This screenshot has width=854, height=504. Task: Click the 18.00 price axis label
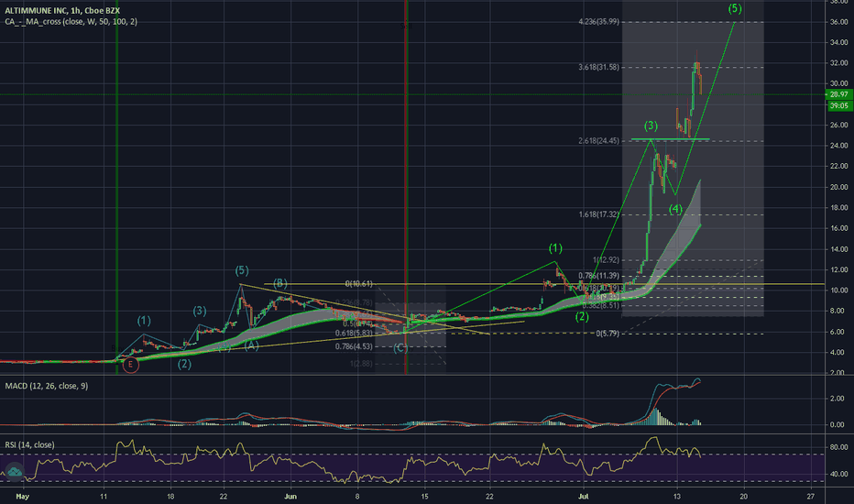click(x=838, y=208)
